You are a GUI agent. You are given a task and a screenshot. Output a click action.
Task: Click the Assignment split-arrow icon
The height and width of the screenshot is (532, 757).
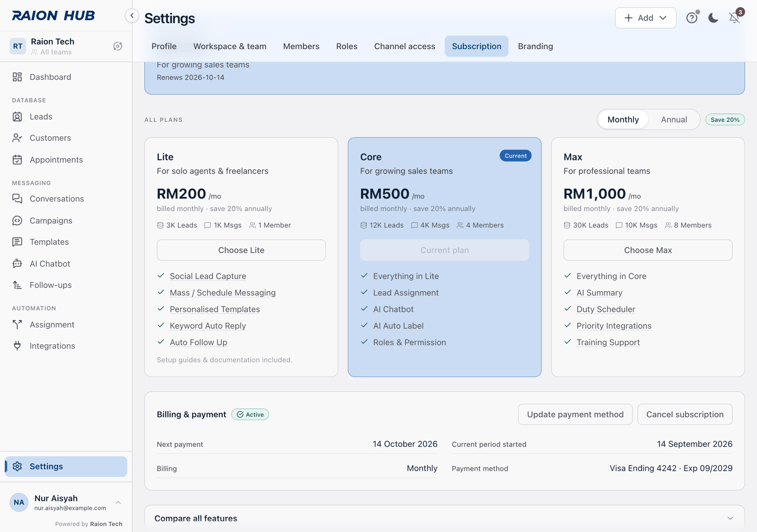[x=18, y=324]
